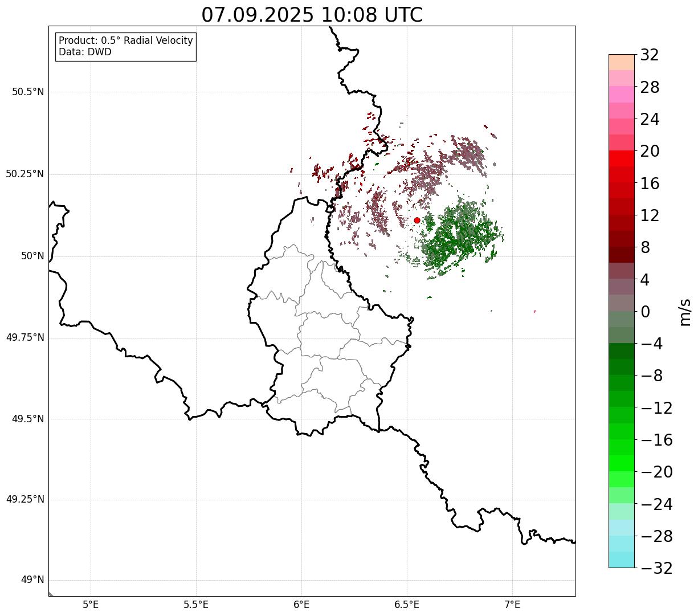Click the colorbar tick label 0
The width and height of the screenshot is (698, 616).
tap(645, 312)
